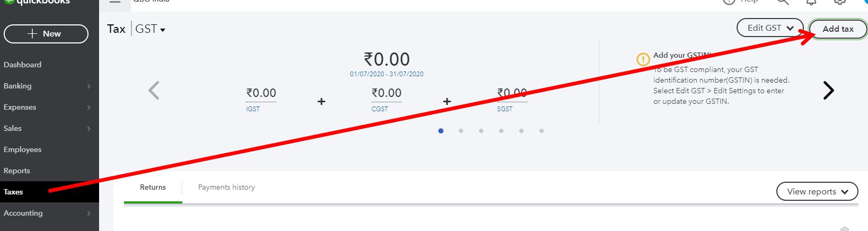Open the settings gear icon
The height and width of the screenshot is (231, 868).
click(840, 2)
